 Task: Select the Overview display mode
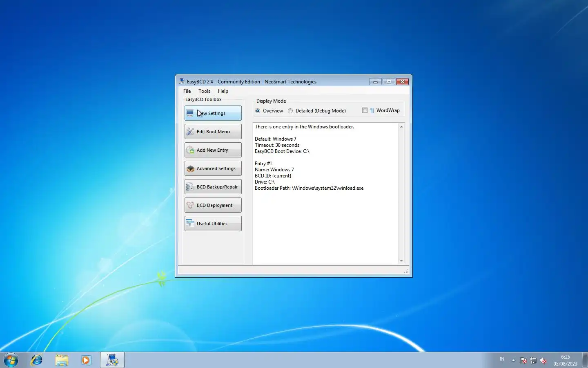tap(269, 111)
